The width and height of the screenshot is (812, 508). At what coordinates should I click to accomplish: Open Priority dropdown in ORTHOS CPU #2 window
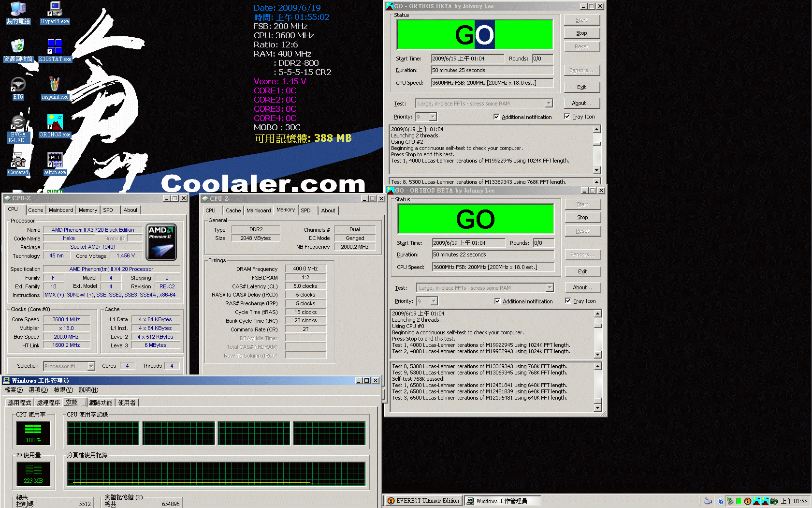coord(433,117)
